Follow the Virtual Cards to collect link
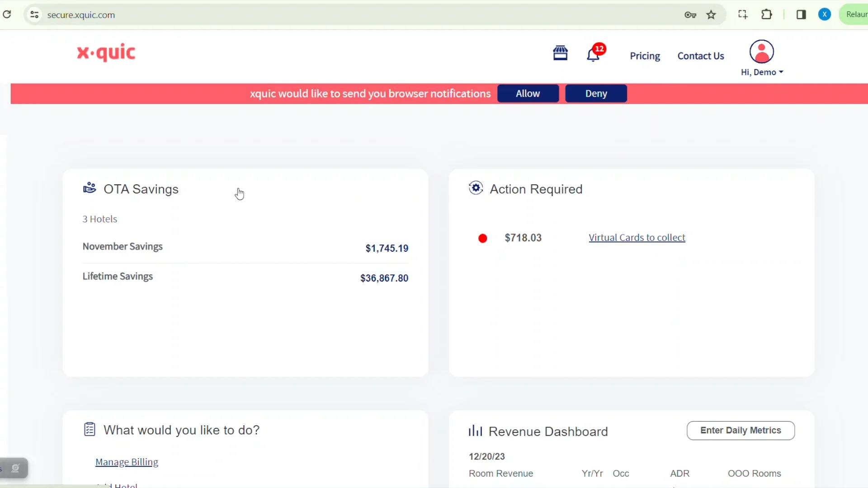 click(x=637, y=237)
